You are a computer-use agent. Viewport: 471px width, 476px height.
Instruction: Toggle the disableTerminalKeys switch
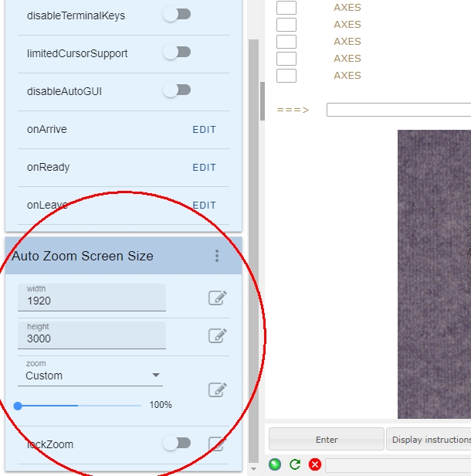pyautogui.click(x=177, y=15)
